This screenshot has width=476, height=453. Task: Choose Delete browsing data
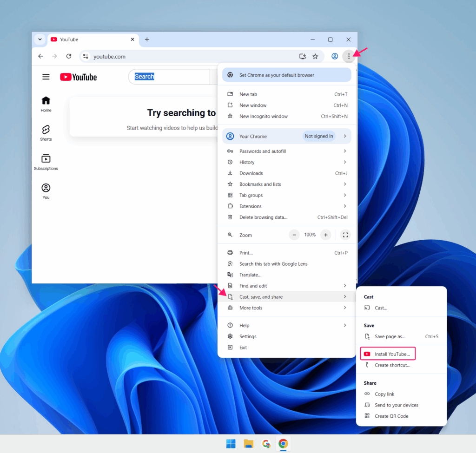(x=286, y=217)
